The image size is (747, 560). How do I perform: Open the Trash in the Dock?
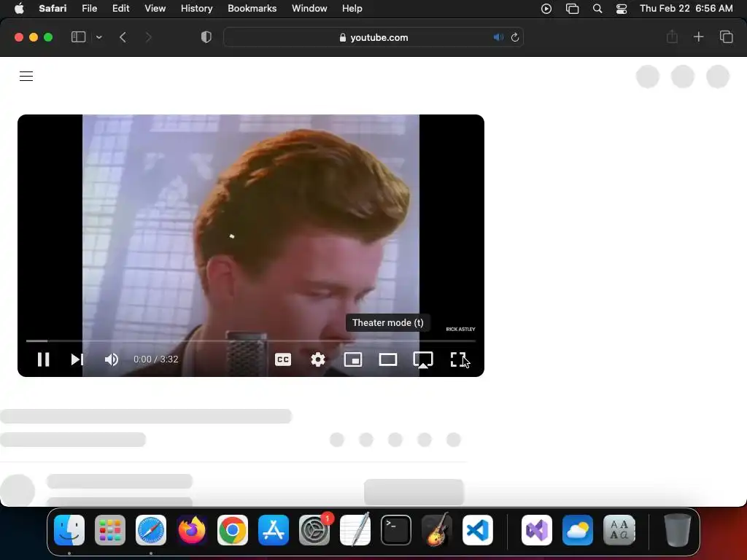click(x=678, y=530)
